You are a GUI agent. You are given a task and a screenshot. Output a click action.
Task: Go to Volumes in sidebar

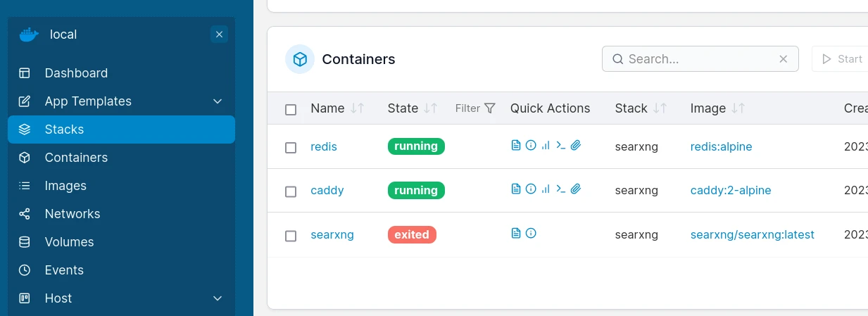click(x=69, y=242)
